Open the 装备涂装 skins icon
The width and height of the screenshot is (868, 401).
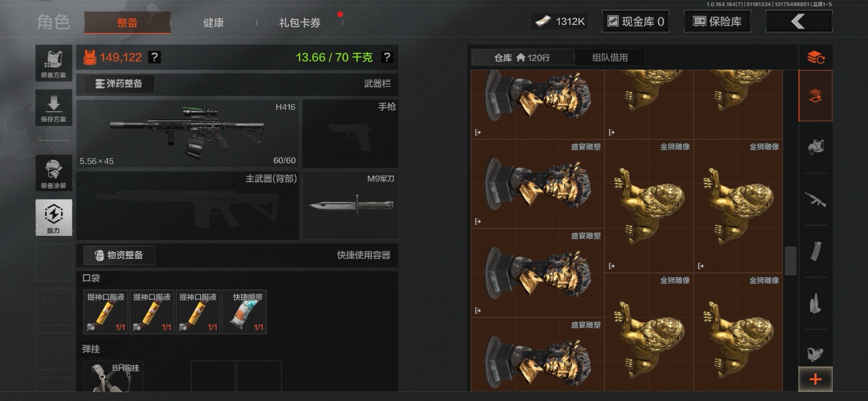pos(54,173)
